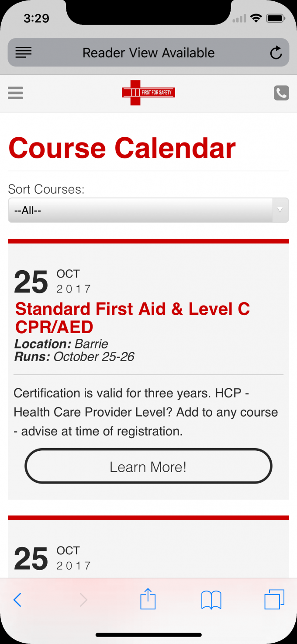Go back with Safari's back arrow
Screen dimensions: 297x644
point(17,600)
